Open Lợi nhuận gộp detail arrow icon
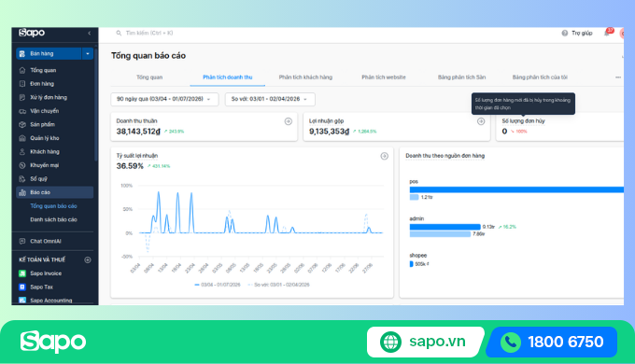The height and width of the screenshot is (364, 635). [x=481, y=121]
